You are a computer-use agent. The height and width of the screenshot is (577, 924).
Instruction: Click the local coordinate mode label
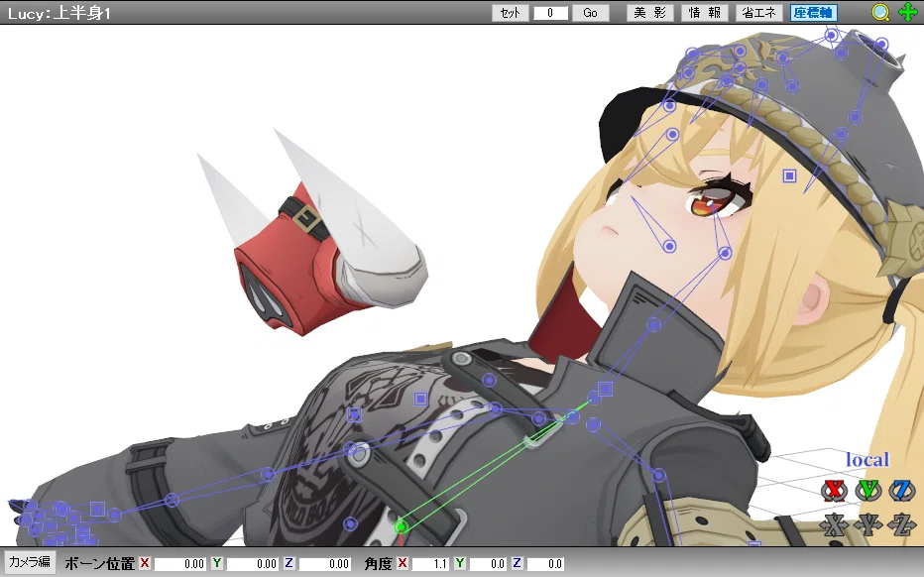pyautogui.click(x=867, y=460)
